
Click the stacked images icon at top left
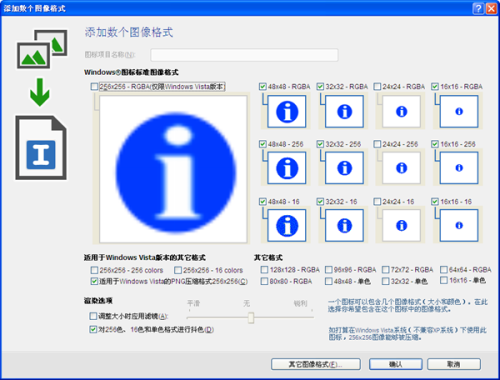pyautogui.click(x=42, y=49)
